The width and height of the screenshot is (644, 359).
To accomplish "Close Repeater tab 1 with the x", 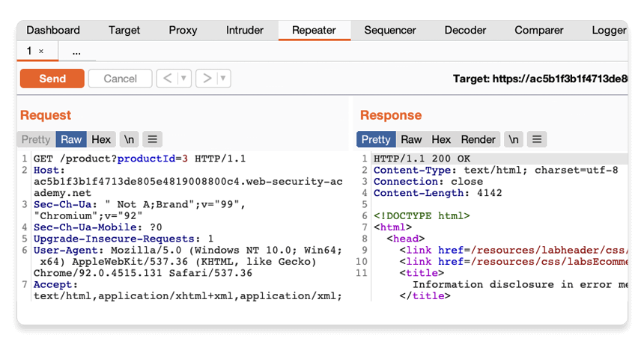I will 41,51.
